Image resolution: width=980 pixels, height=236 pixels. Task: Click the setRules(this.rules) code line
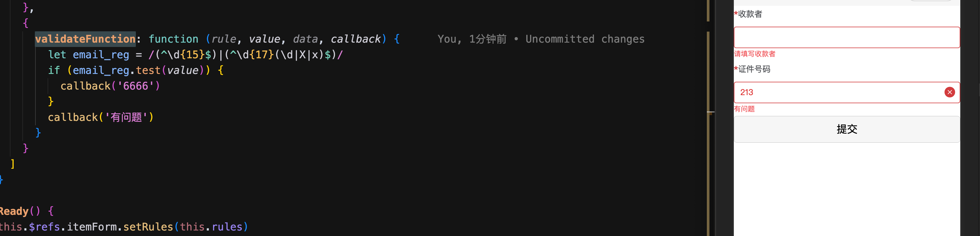click(124, 227)
